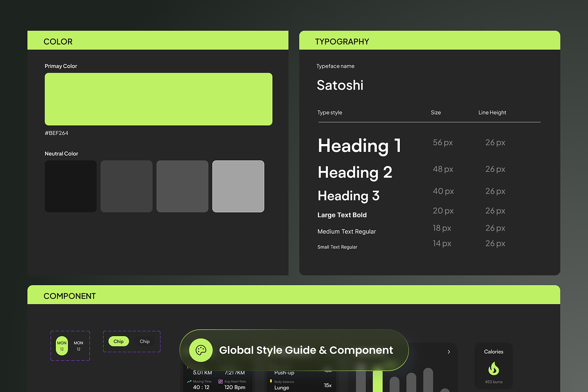Pick the primary lime green color swatch

point(158,99)
